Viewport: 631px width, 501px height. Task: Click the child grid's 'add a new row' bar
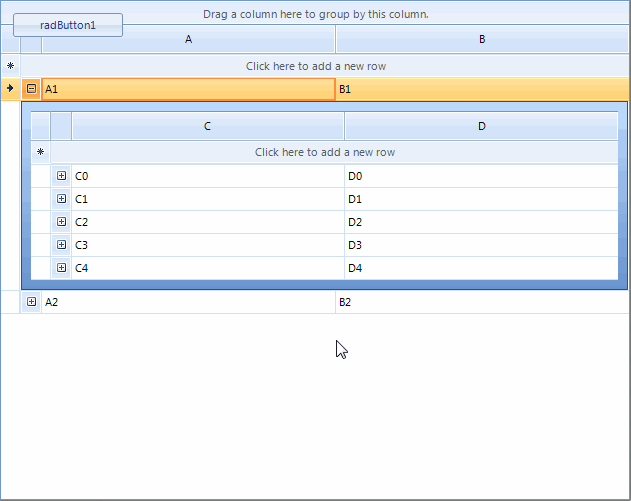click(x=325, y=153)
